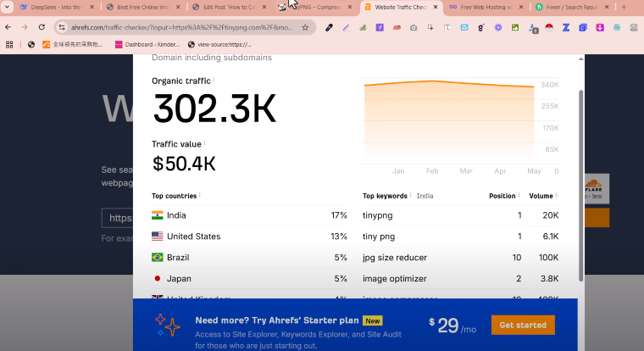Click the 'image optimizer' keyword
The height and width of the screenshot is (351, 644).
coord(395,279)
